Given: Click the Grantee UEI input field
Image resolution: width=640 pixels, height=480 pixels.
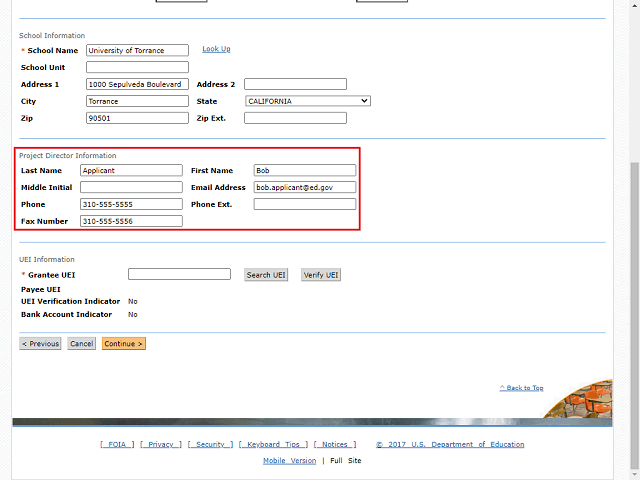Looking at the screenshot, I should (179, 274).
